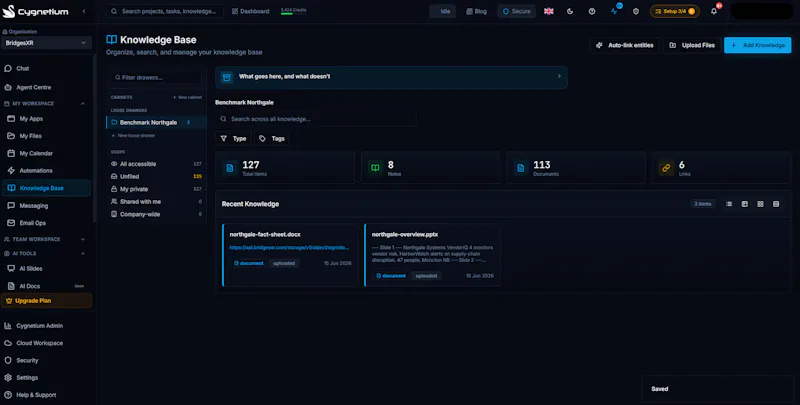Screen dimensions: 800x405
Task: Change language via UK flag
Action: tap(548, 11)
